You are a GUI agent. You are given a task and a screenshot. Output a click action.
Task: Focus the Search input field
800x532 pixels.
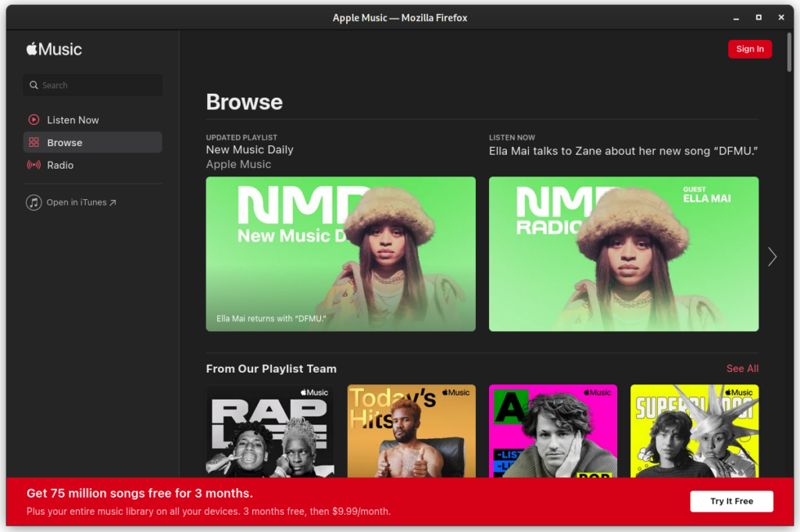[x=93, y=85]
